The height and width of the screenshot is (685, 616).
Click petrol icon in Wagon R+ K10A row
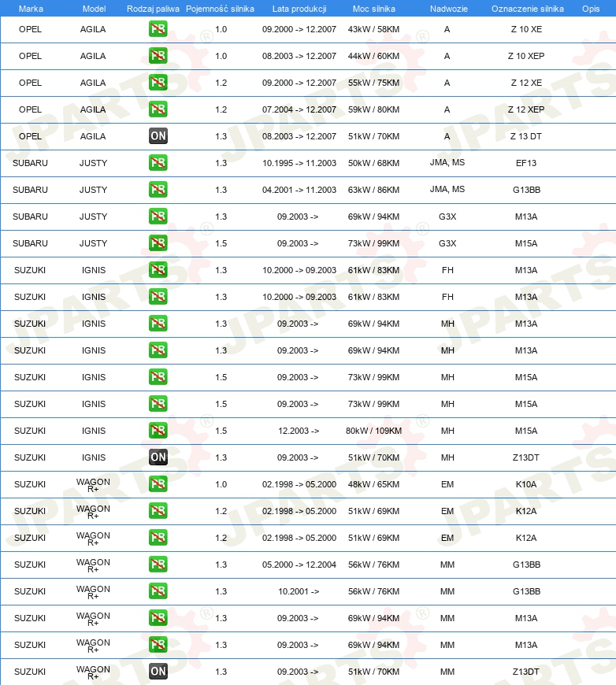(158, 484)
